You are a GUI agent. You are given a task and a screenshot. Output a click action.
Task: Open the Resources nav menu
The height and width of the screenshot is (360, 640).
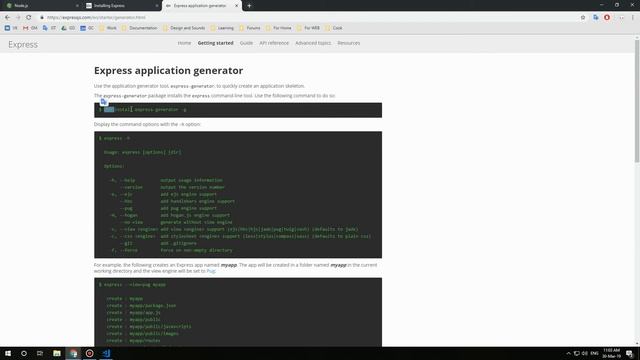coord(349,43)
